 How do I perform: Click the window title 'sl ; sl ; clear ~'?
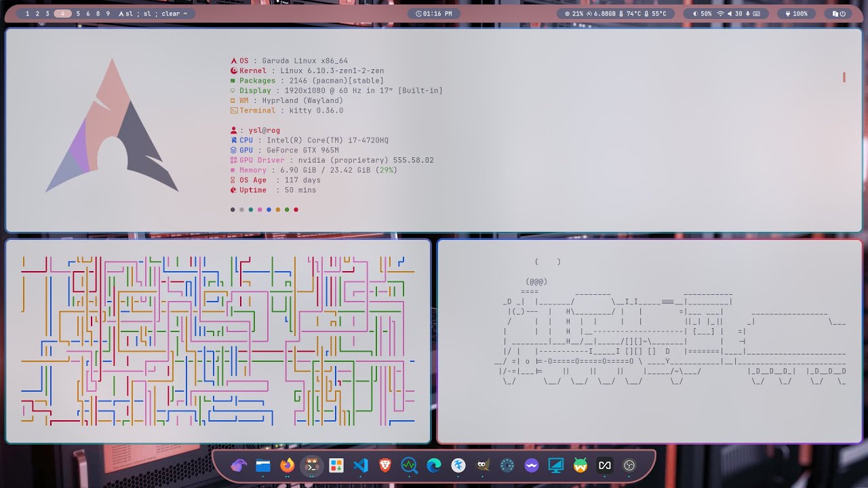pos(156,14)
